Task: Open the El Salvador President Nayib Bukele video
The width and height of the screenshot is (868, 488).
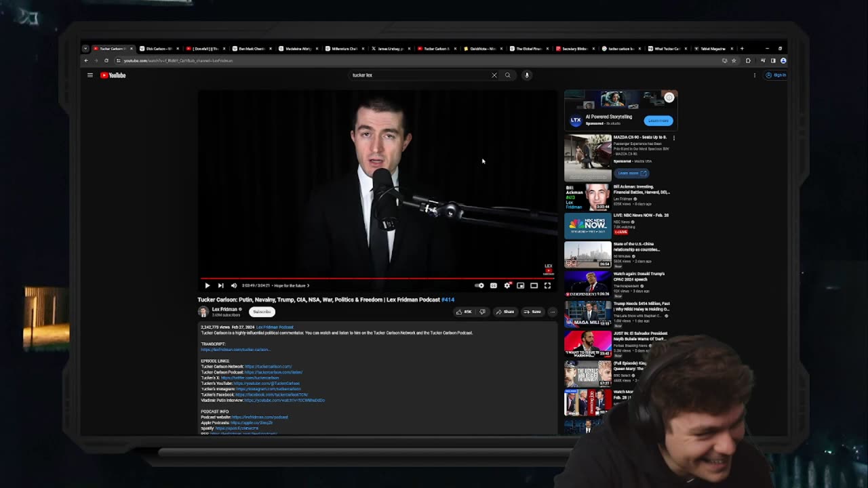Action: coord(641,335)
